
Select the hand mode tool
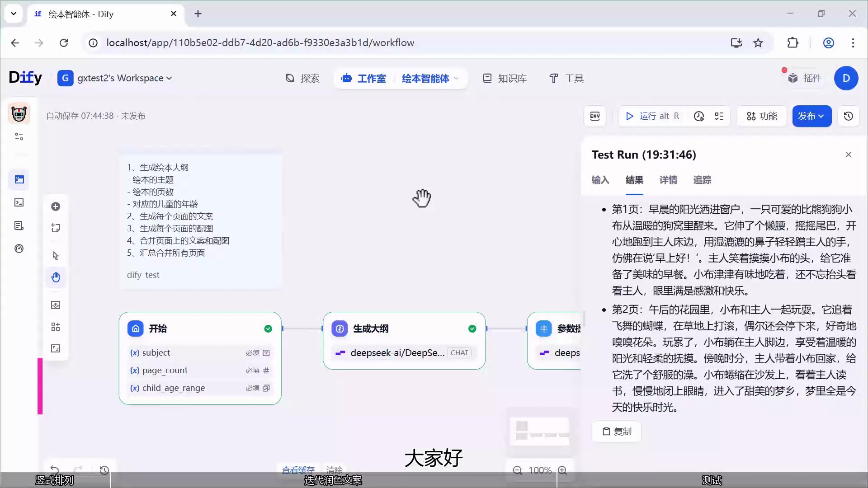coord(56,277)
